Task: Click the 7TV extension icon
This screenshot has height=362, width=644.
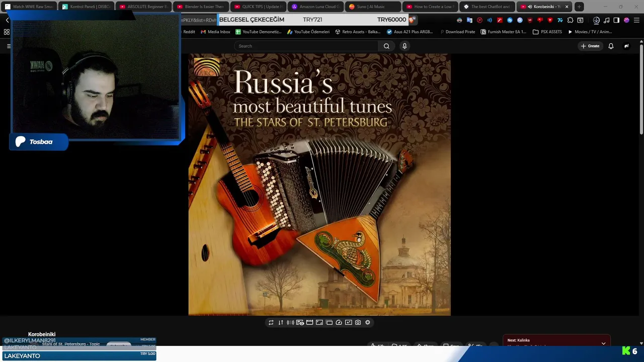Action: [x=560, y=20]
